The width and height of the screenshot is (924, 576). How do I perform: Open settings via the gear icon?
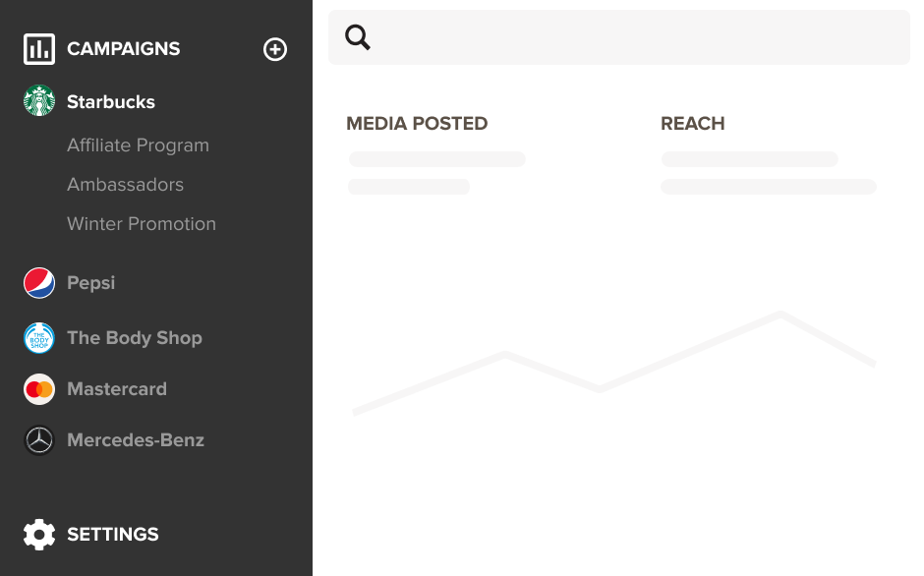pyautogui.click(x=39, y=534)
